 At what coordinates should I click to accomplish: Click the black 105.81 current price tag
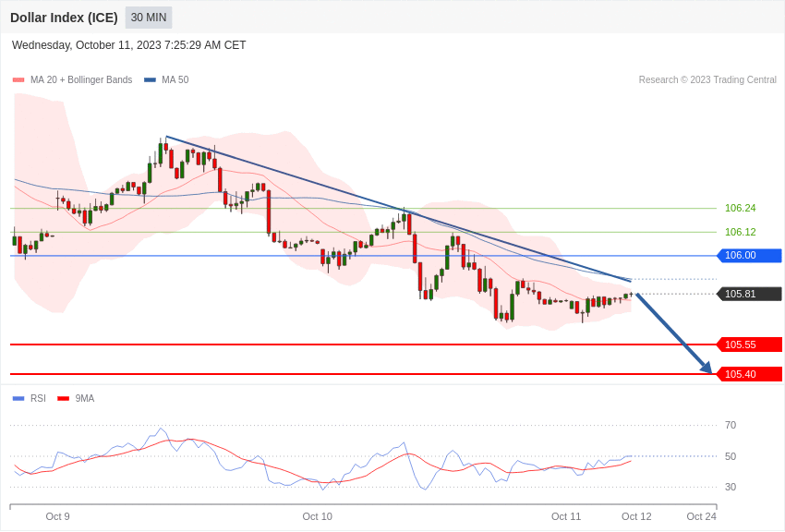749,294
